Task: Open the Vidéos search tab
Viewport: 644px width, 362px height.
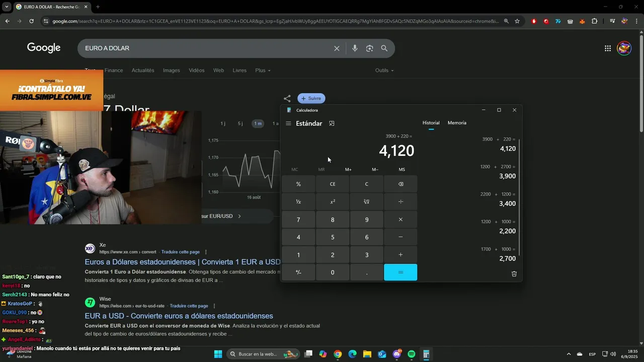Action: 197,70
